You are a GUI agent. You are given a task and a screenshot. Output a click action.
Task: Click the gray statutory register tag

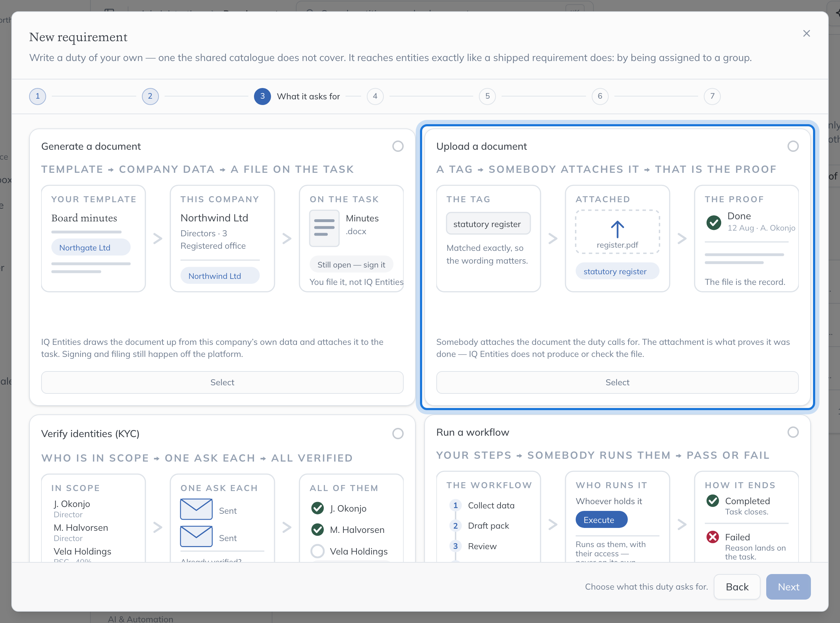[488, 224]
